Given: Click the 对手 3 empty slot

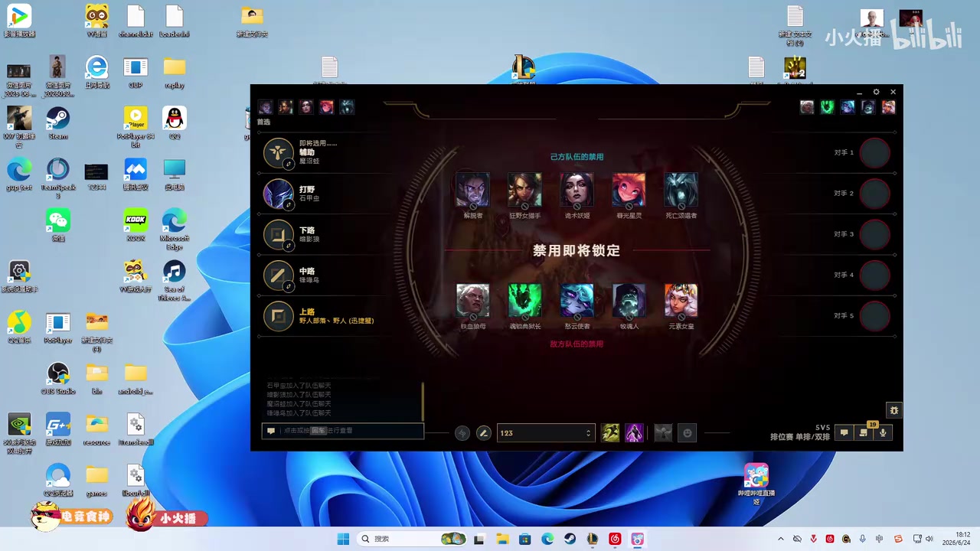Looking at the screenshot, I should [x=874, y=234].
